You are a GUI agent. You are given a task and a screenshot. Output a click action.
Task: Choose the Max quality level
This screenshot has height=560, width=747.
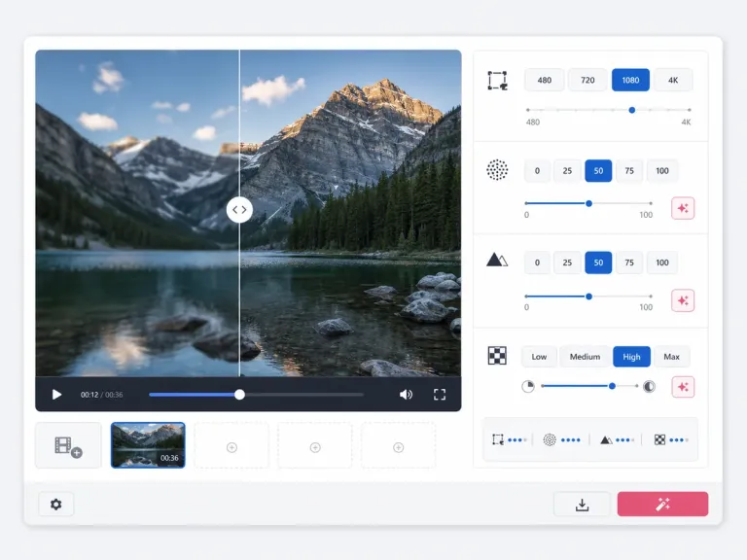[x=671, y=357]
